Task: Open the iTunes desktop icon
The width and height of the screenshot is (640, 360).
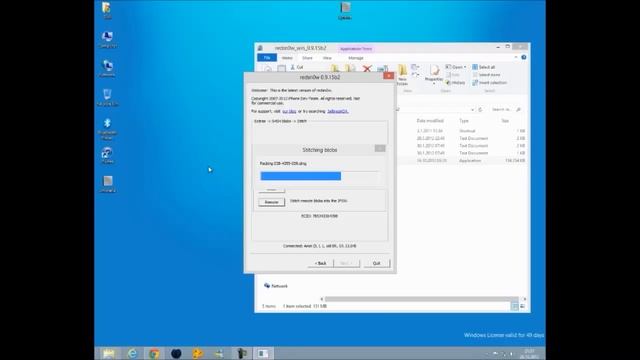Action: click(x=107, y=156)
